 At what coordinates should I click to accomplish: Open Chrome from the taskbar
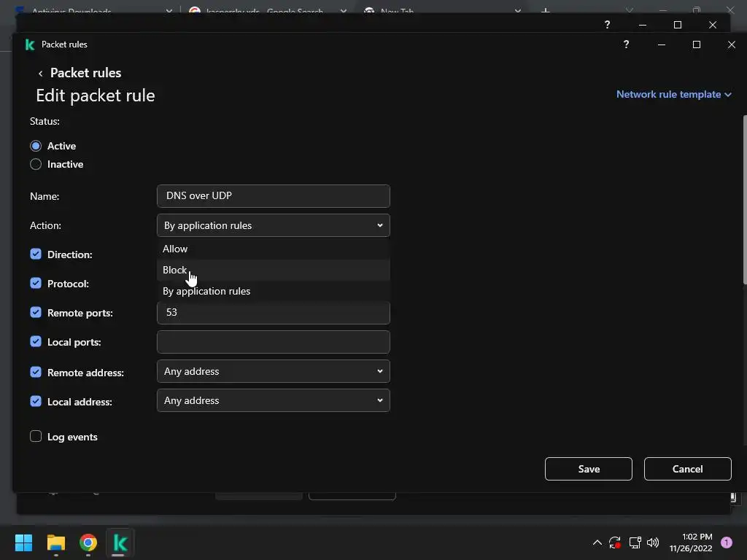click(x=88, y=542)
